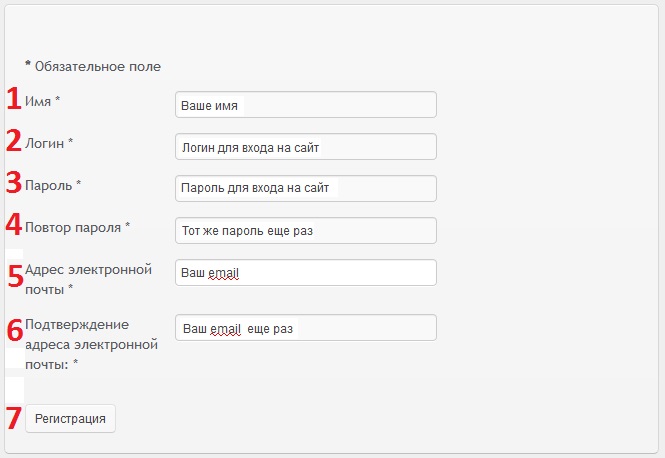The image size is (665, 458).
Task: Click the "Ваш email" input field
Action: pos(305,273)
